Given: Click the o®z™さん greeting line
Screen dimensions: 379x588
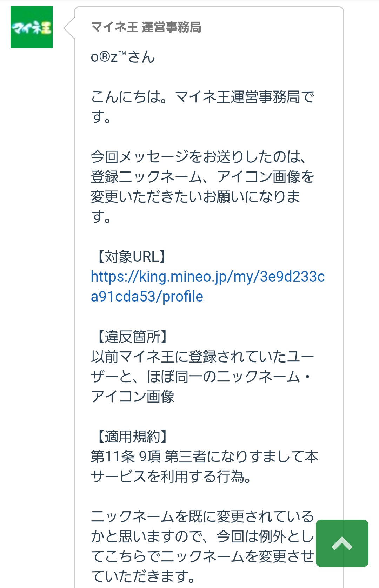Looking at the screenshot, I should [123, 57].
